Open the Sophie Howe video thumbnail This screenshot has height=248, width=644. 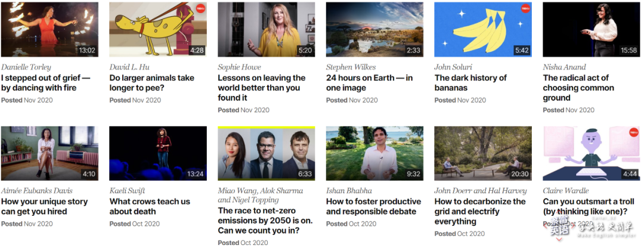pos(267,29)
